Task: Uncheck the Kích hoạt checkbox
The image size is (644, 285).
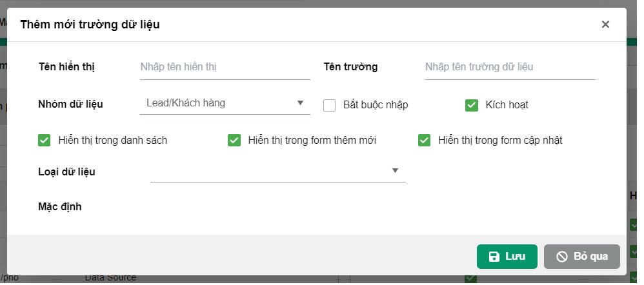Action: point(471,105)
